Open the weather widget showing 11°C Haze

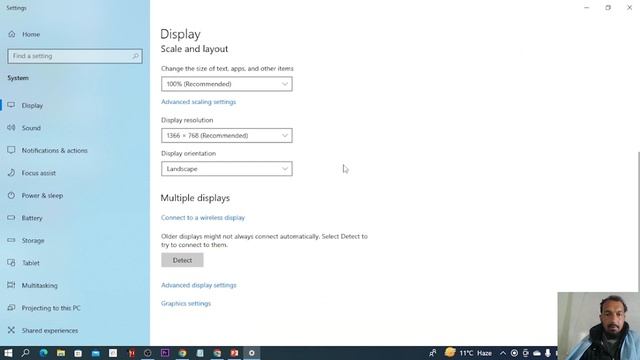coord(469,353)
